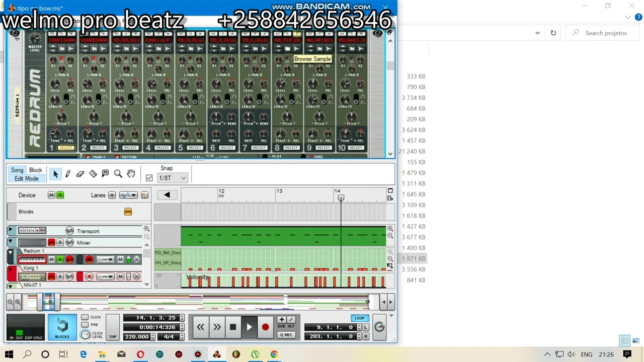Toggle the LOOP button
Viewport: 644px width, 362px height.
point(360,318)
